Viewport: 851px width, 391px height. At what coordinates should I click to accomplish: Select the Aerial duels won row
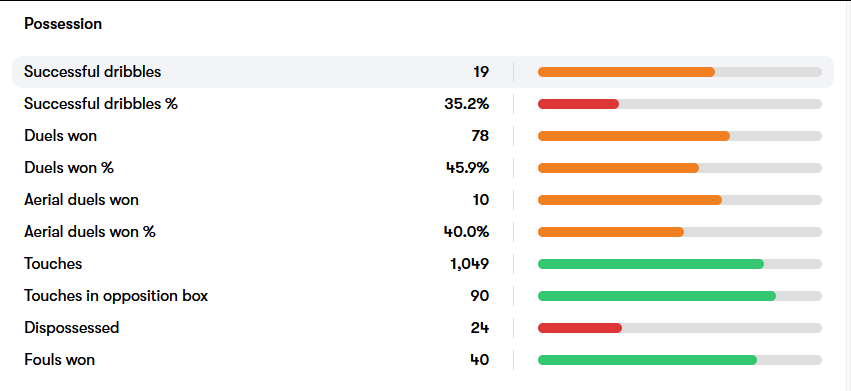coord(423,200)
